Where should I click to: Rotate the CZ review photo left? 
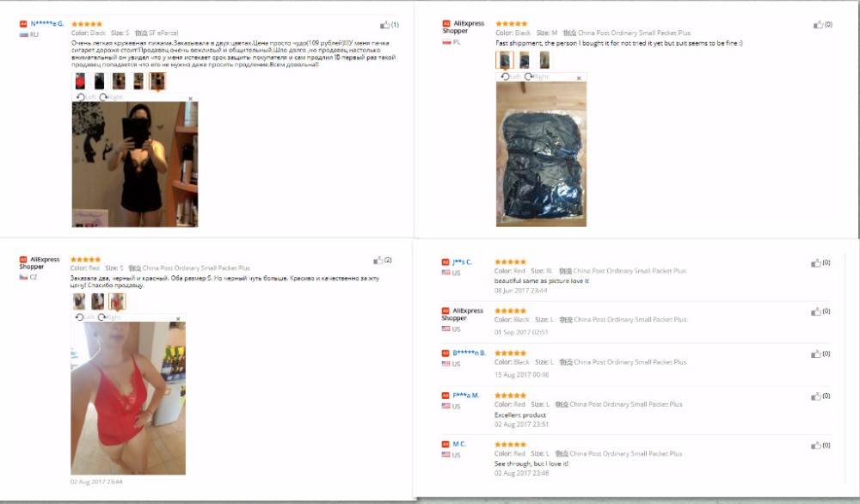(x=85, y=317)
